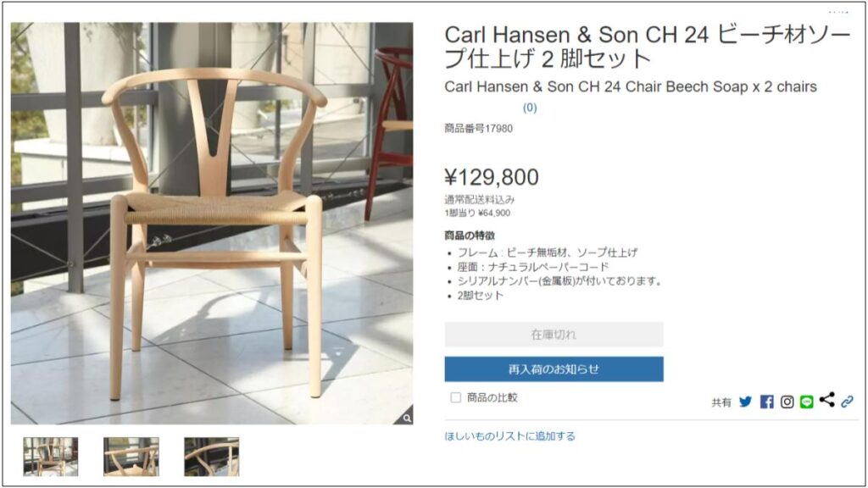Open the (0) reviews count link

530,108
